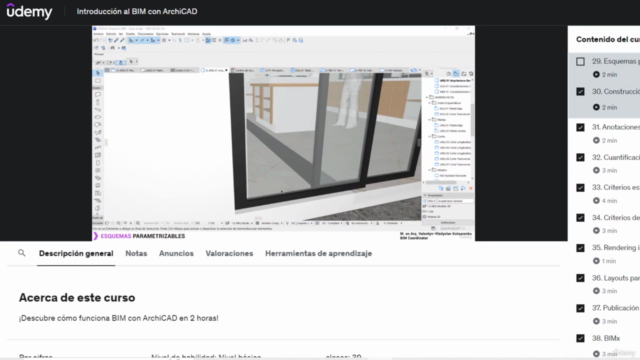Collapse the ANTEPROYECTO folder in Navigator
The width and height of the screenshot is (640, 360).
(427, 97)
